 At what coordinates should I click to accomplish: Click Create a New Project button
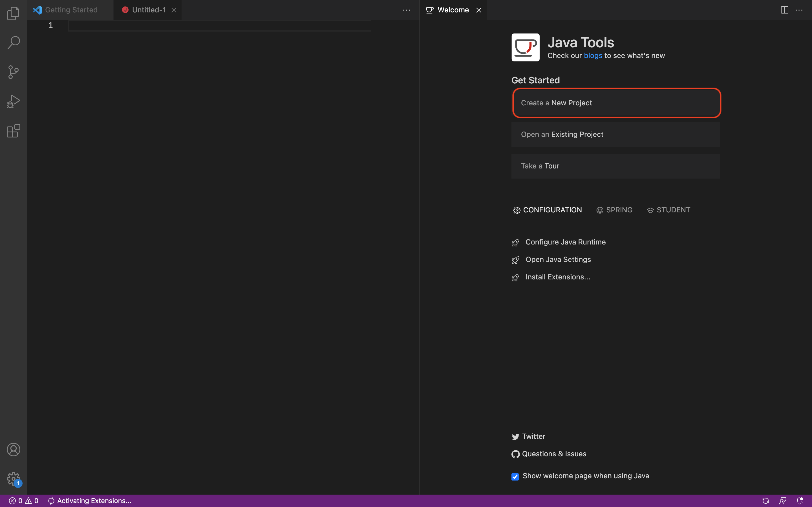point(616,103)
